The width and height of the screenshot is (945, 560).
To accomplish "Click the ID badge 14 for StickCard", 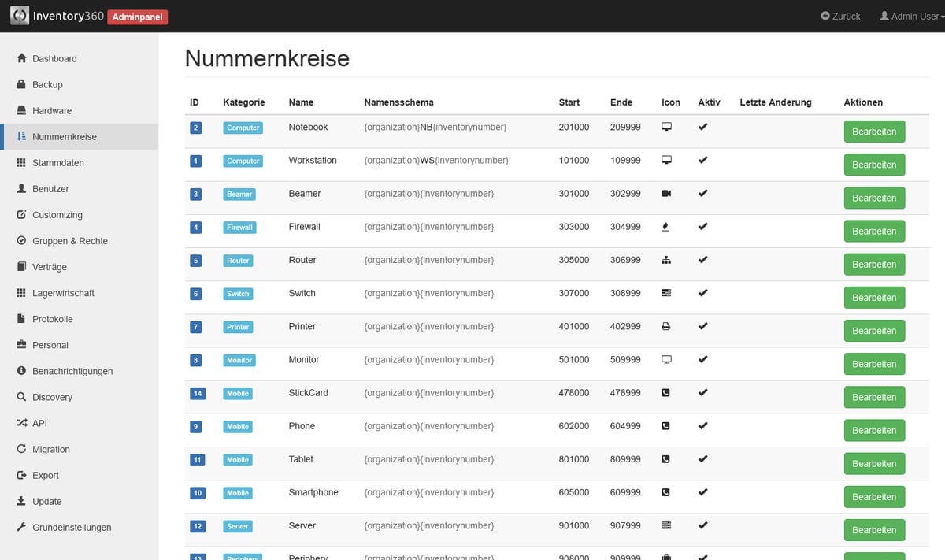I will [197, 393].
